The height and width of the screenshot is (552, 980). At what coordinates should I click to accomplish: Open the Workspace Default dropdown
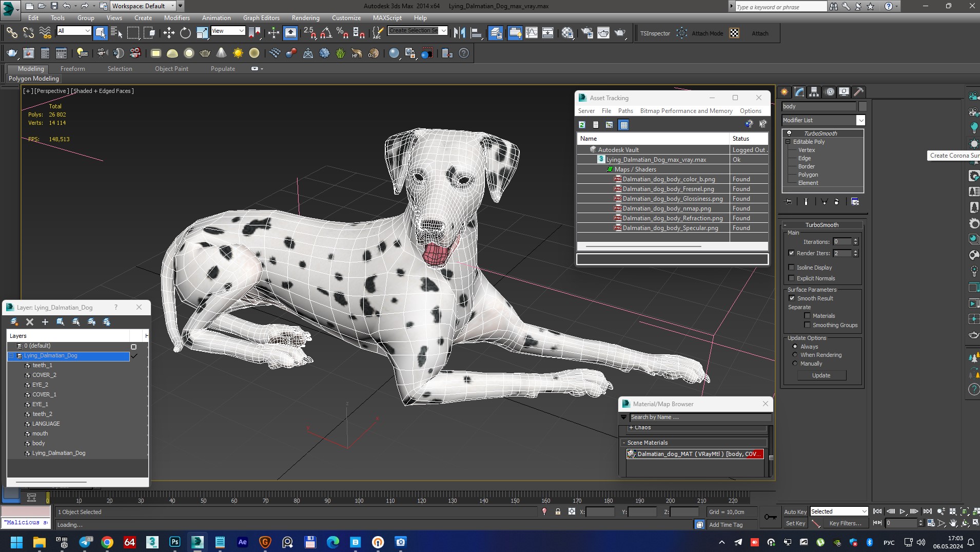coord(144,6)
